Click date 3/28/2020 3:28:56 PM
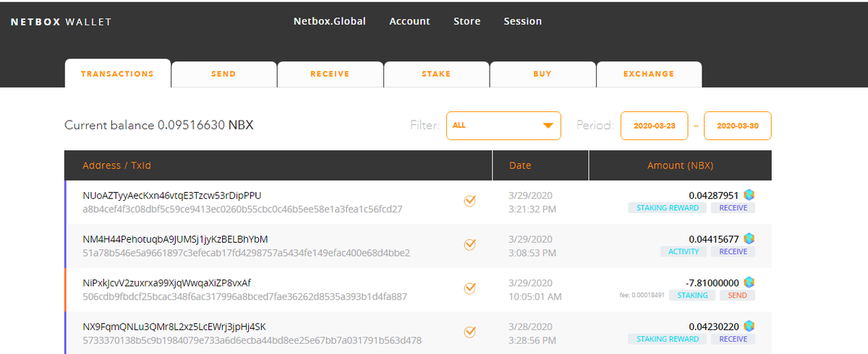The height and width of the screenshot is (354, 868). coord(532,333)
